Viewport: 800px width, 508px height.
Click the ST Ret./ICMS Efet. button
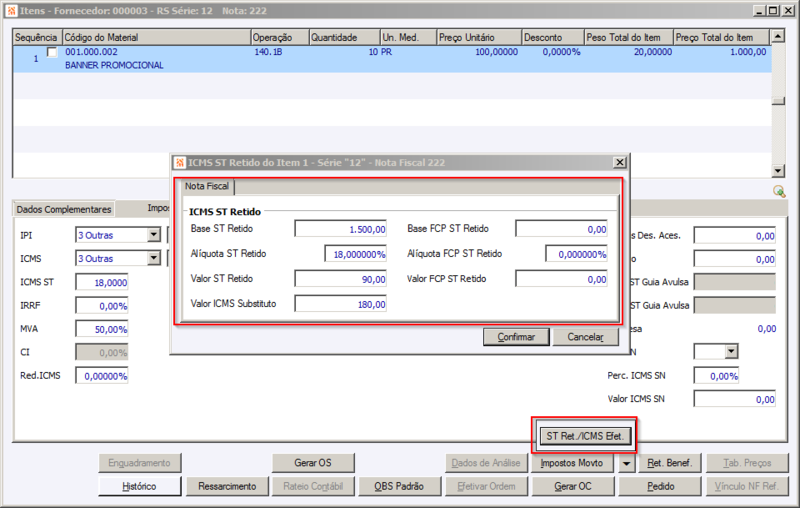coord(585,436)
